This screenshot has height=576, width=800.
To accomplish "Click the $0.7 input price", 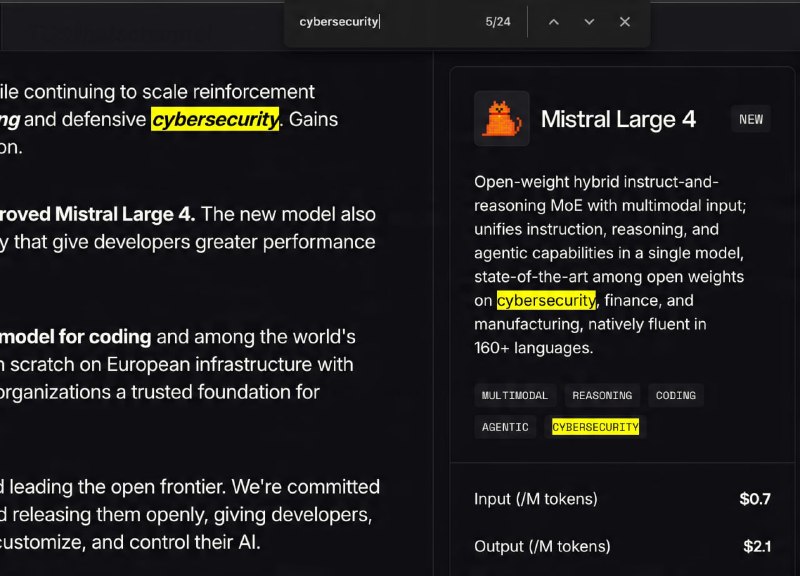I will (x=755, y=498).
